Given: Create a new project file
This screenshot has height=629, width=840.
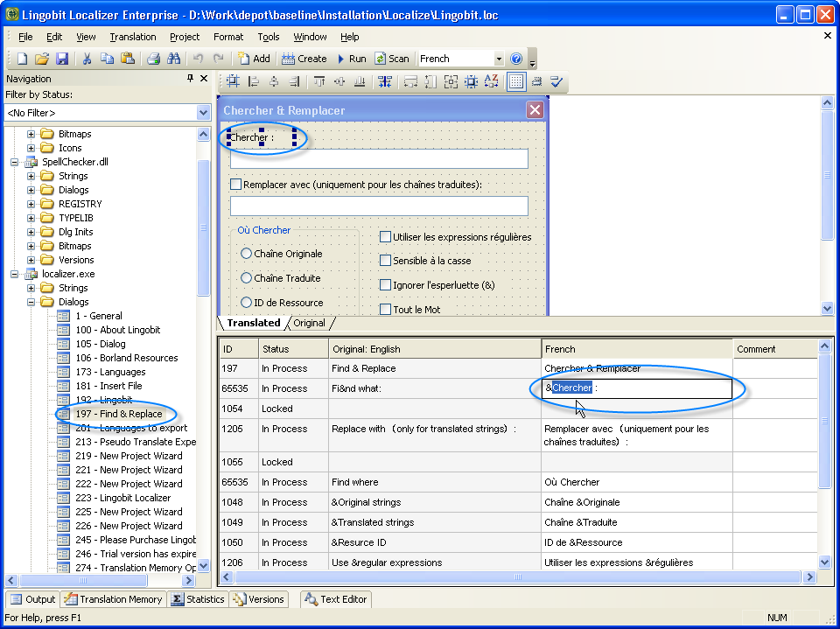Looking at the screenshot, I should [x=22, y=59].
